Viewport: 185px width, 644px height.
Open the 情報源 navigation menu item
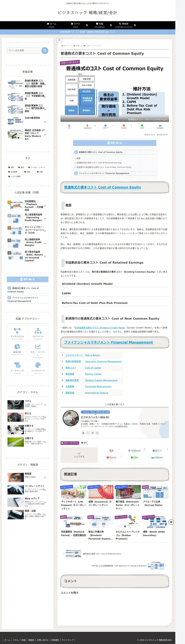[x=124, y=25]
